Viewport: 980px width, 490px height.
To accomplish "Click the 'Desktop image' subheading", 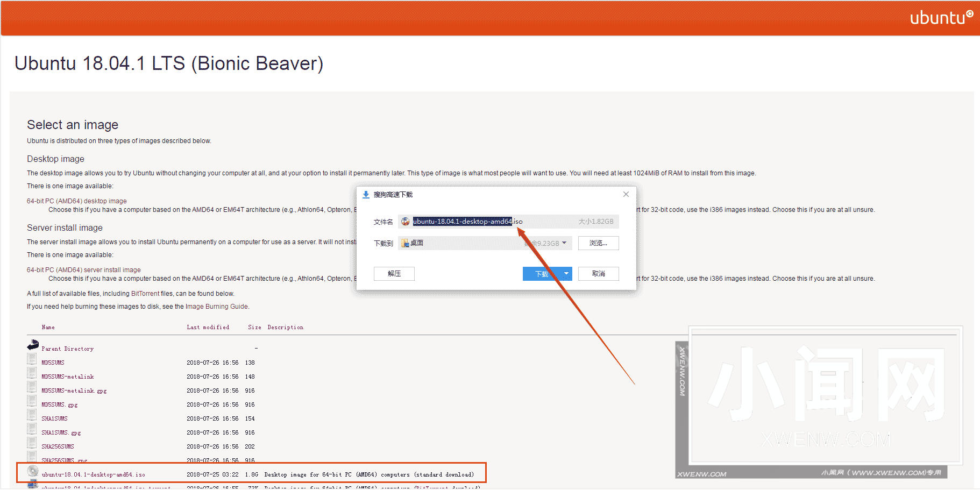I will point(55,159).
